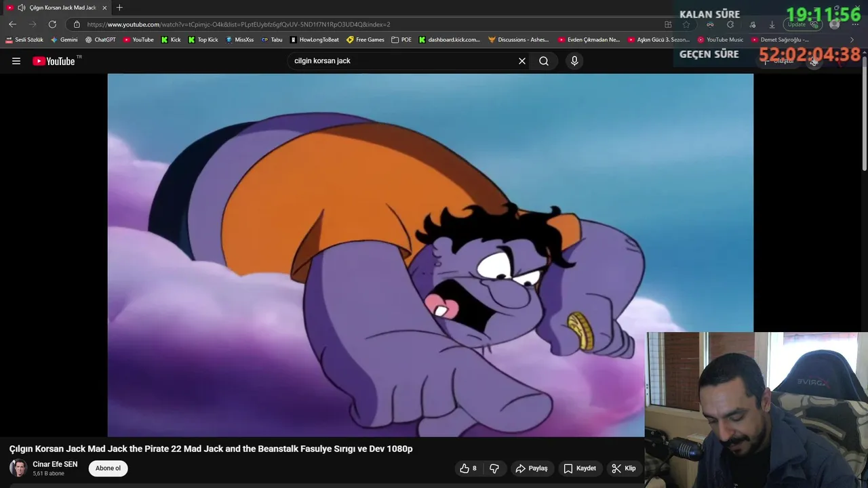
Task: Open the YouTube bookmark in bookmarks bar
Action: pos(138,40)
